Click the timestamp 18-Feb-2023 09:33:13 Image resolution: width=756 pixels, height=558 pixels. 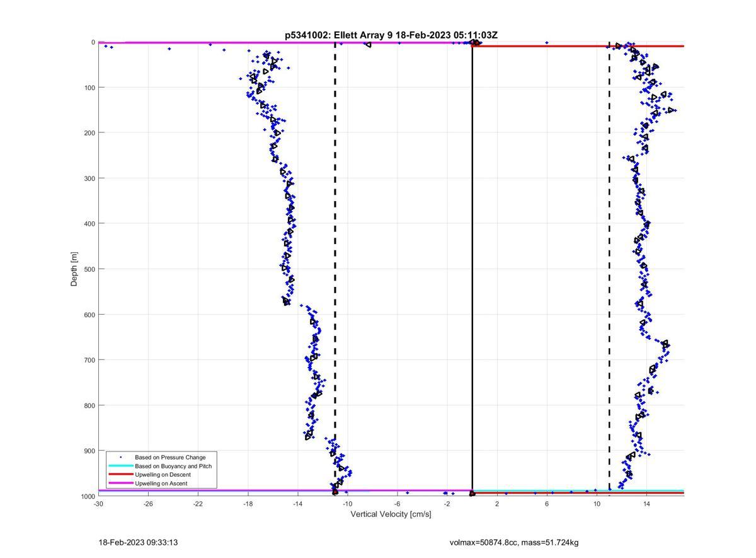tap(138, 542)
